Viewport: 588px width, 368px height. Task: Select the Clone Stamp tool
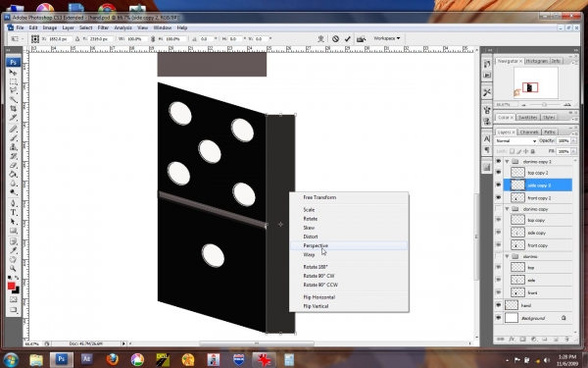pos(13,147)
